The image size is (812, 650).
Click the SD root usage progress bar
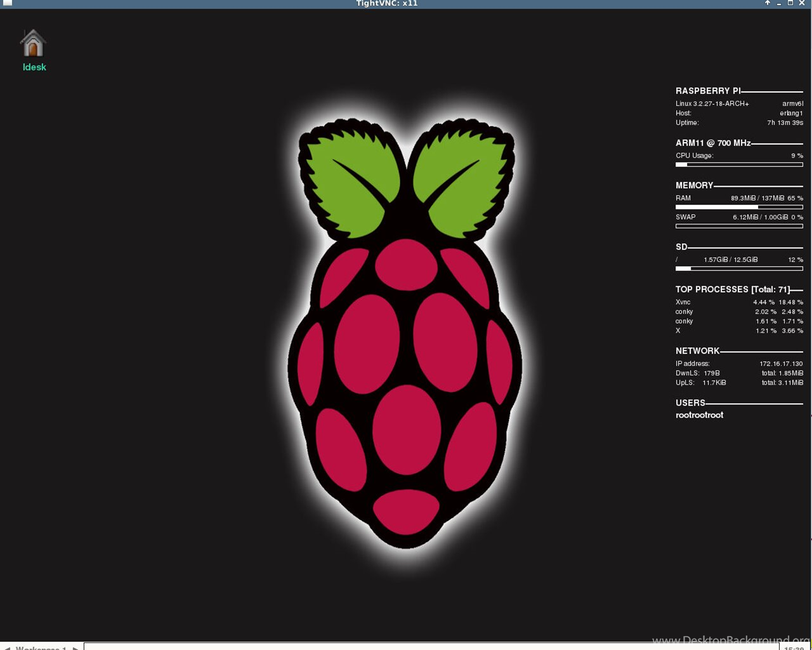(x=739, y=269)
